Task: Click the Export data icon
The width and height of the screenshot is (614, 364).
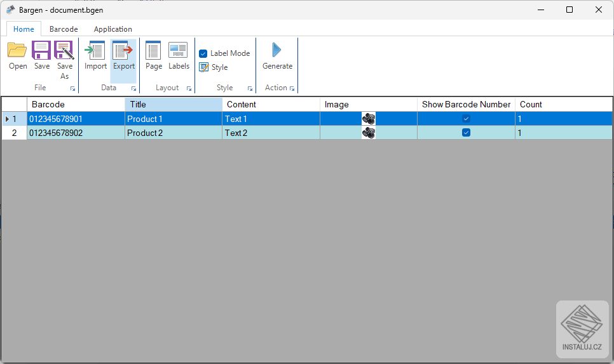Action: pyautogui.click(x=123, y=50)
